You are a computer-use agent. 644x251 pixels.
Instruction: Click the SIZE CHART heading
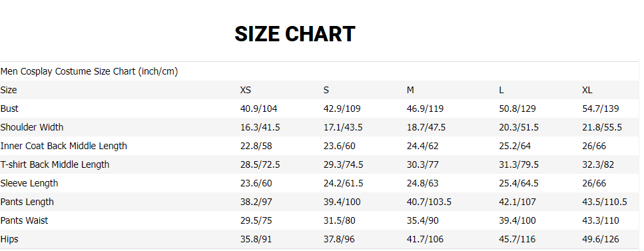click(294, 34)
